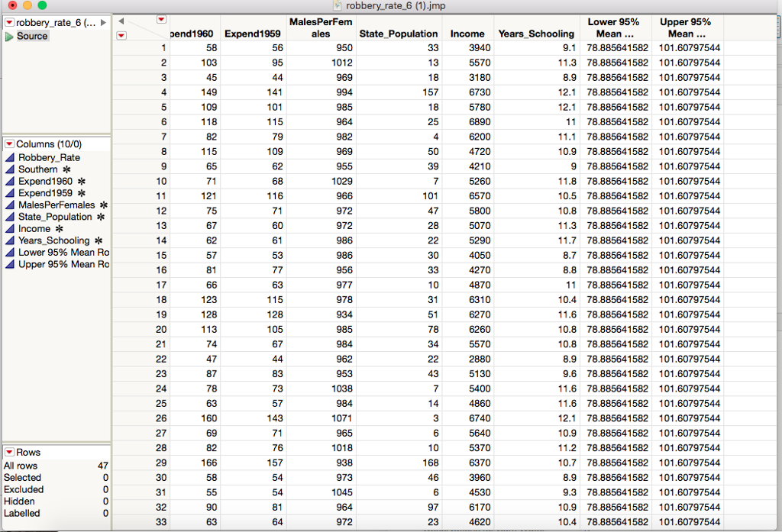The image size is (782, 532).
Task: Open the Columns panel red triangle menu
Action: pos(9,143)
